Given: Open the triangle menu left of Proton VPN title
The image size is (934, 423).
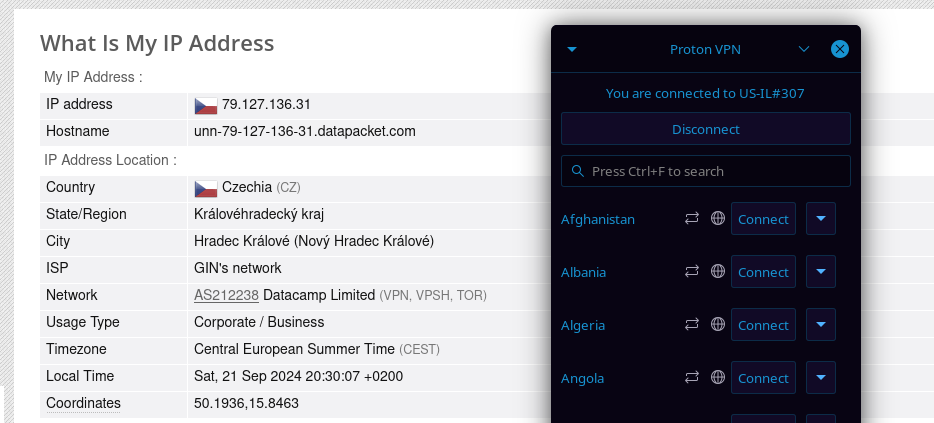Looking at the screenshot, I should pyautogui.click(x=572, y=49).
